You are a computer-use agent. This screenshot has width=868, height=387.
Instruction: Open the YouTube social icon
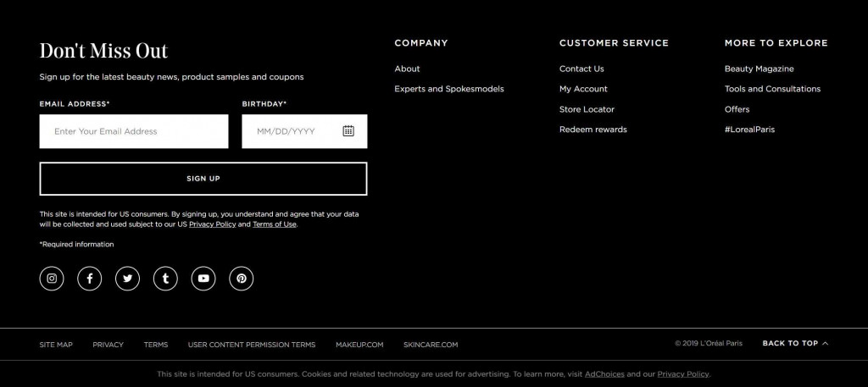203,279
